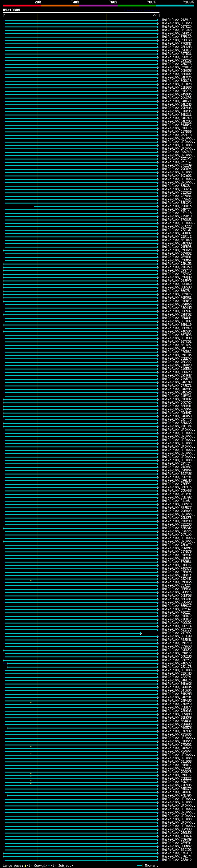Click the orange ~40% identity legend segment
This screenshot has width=197, height=868.
point(60,6)
